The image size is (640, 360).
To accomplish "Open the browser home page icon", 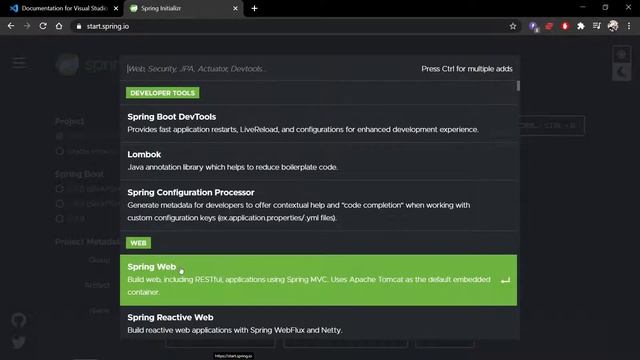I will click(59, 26).
